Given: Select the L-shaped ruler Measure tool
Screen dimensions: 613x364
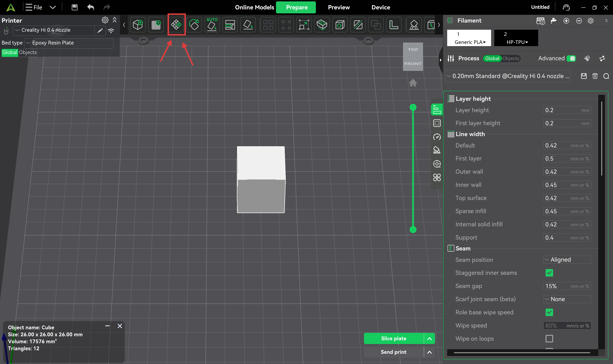Looking at the screenshot, I should click(x=394, y=25).
